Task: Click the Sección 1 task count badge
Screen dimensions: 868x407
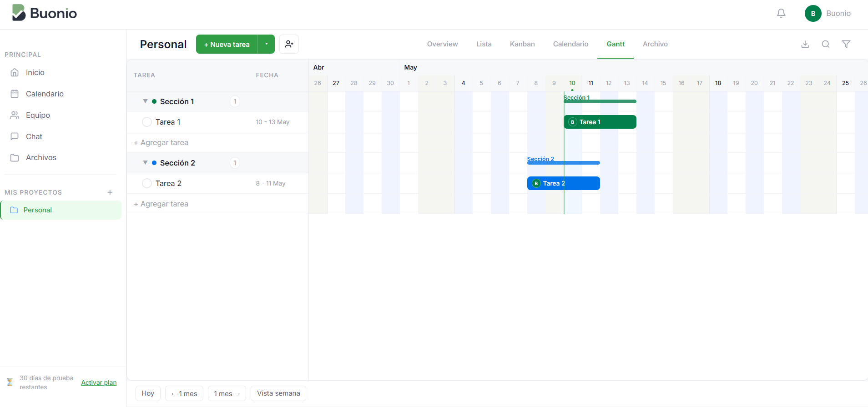Action: click(235, 101)
